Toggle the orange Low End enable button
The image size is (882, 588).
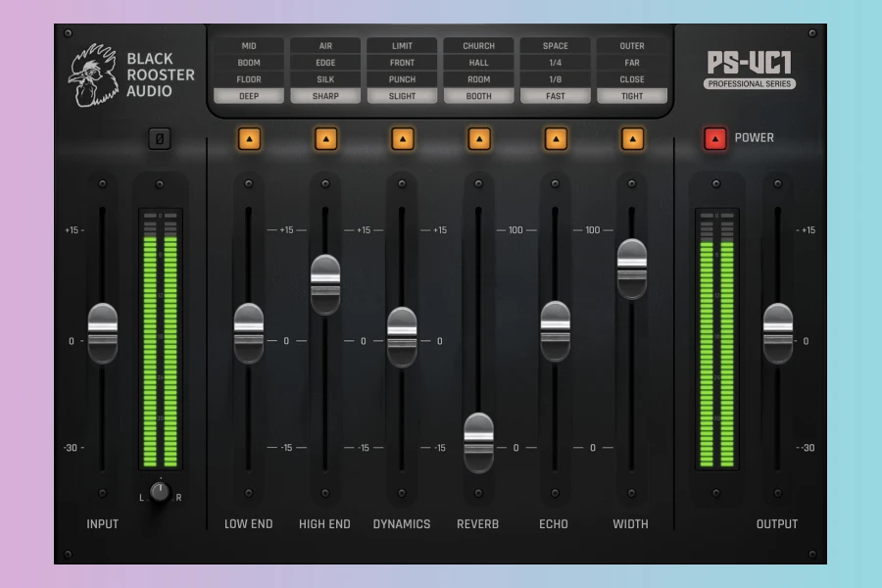point(249,138)
